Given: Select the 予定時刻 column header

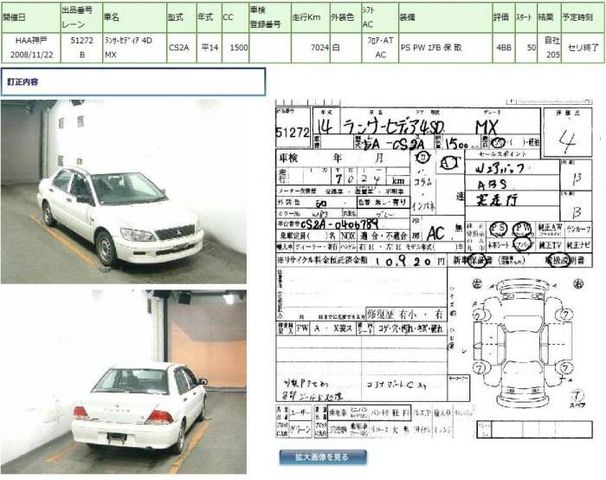Looking at the screenshot, I should pyautogui.click(x=583, y=17).
